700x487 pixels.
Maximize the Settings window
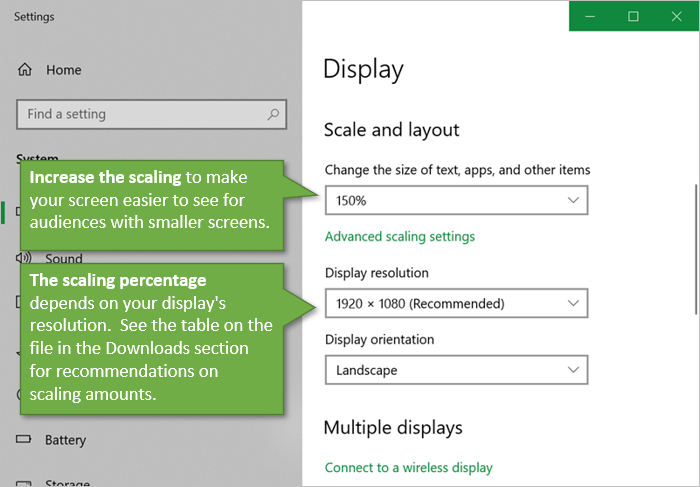coord(633,16)
